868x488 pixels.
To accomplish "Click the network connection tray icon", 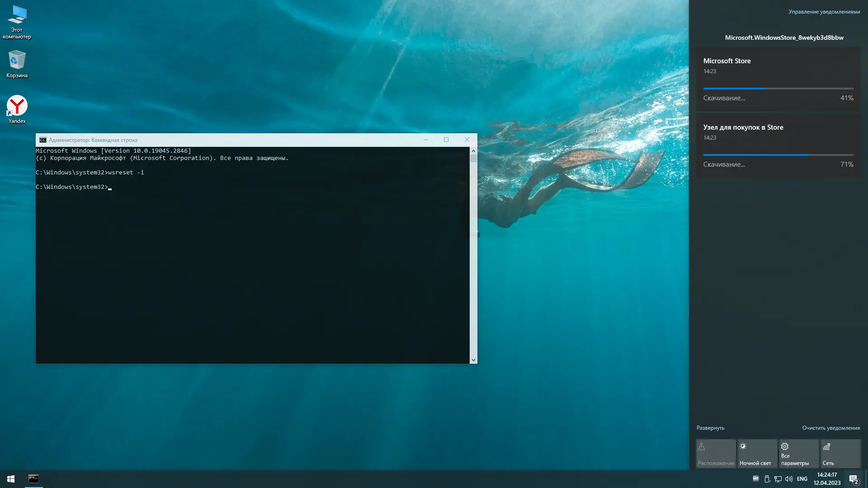I will [778, 479].
